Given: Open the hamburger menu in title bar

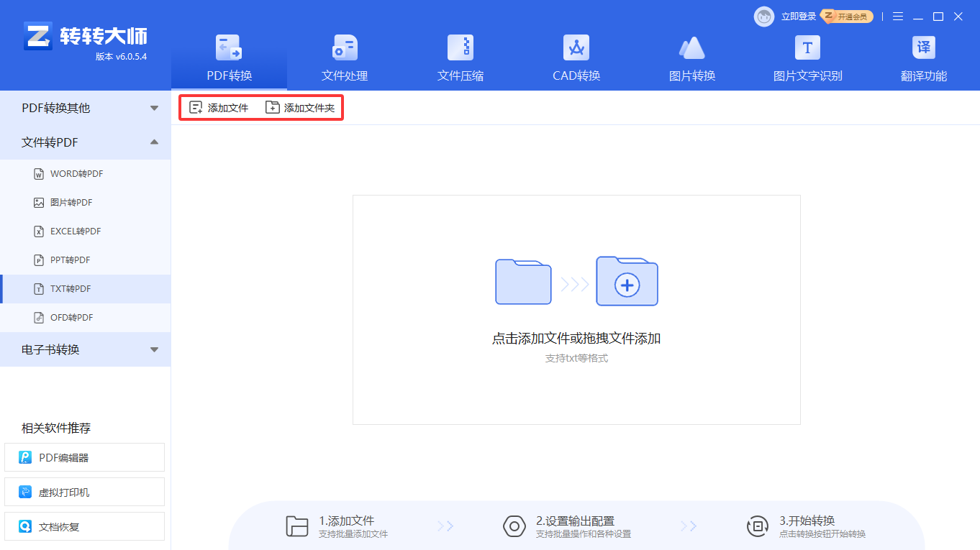Looking at the screenshot, I should [898, 17].
